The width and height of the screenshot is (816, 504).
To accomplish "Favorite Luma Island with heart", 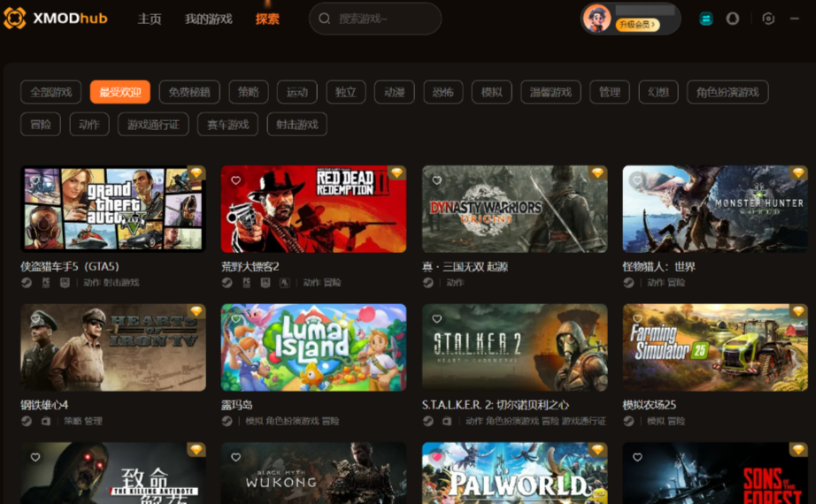I will point(235,318).
